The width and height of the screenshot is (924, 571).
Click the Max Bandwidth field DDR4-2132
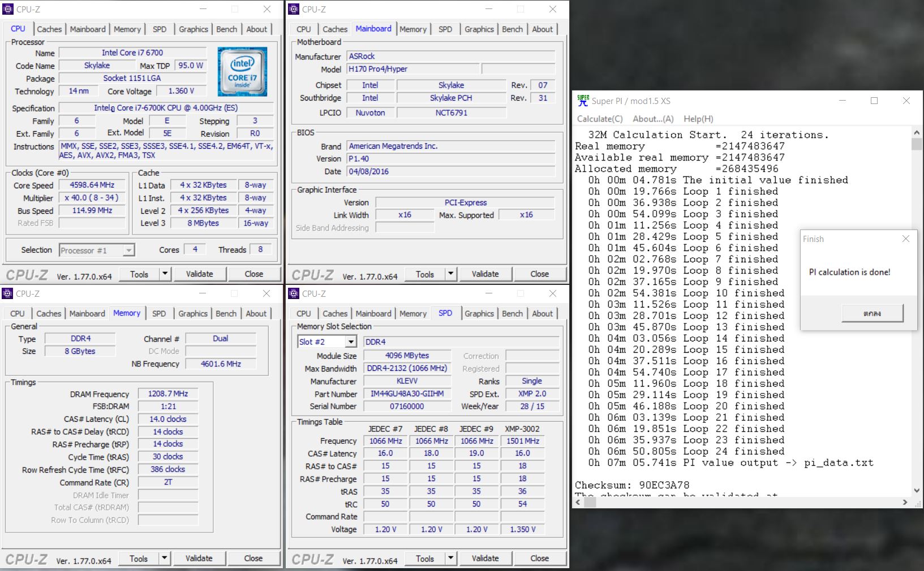407,369
